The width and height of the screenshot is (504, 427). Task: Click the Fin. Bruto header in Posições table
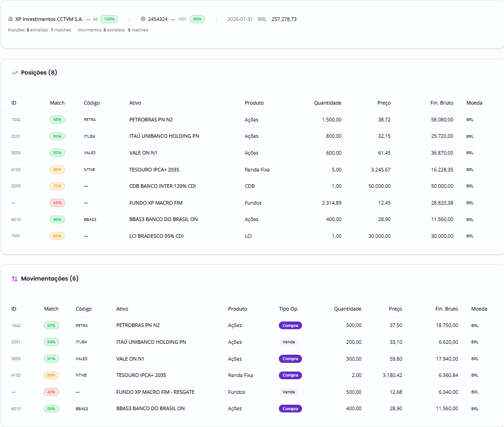[441, 103]
